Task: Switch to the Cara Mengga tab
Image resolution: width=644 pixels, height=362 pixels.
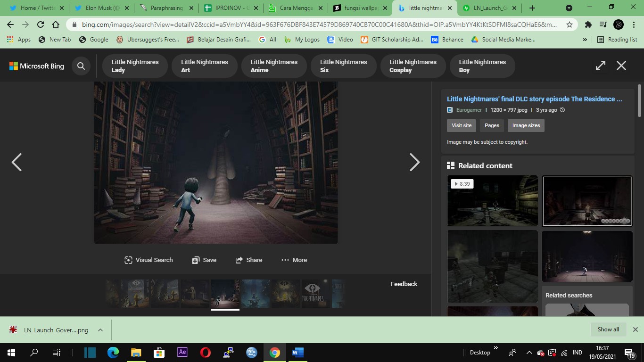Action: tap(295, 8)
